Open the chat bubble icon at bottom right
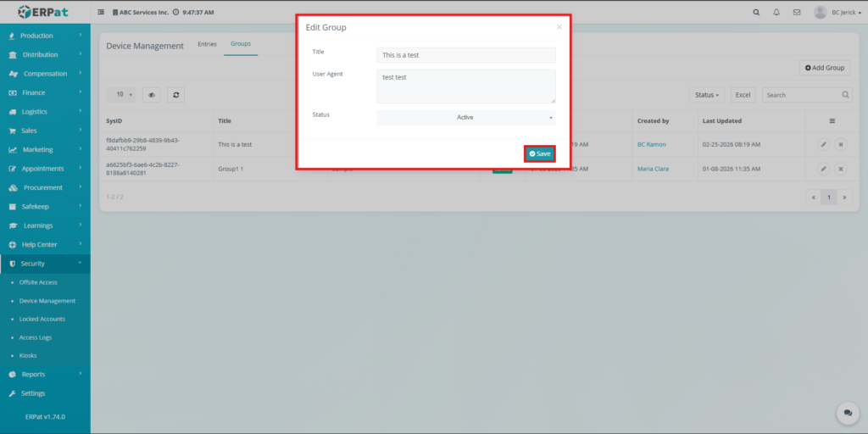 (x=847, y=413)
